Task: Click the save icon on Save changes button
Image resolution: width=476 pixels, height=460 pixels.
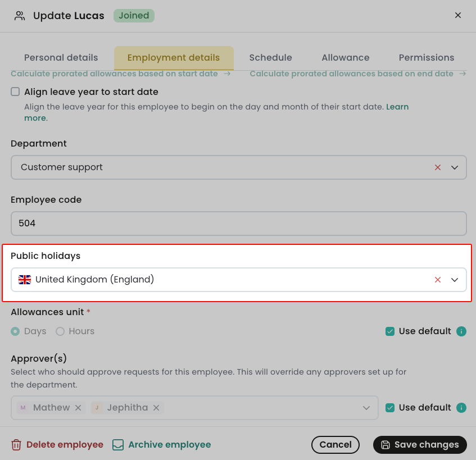Action: [386, 444]
